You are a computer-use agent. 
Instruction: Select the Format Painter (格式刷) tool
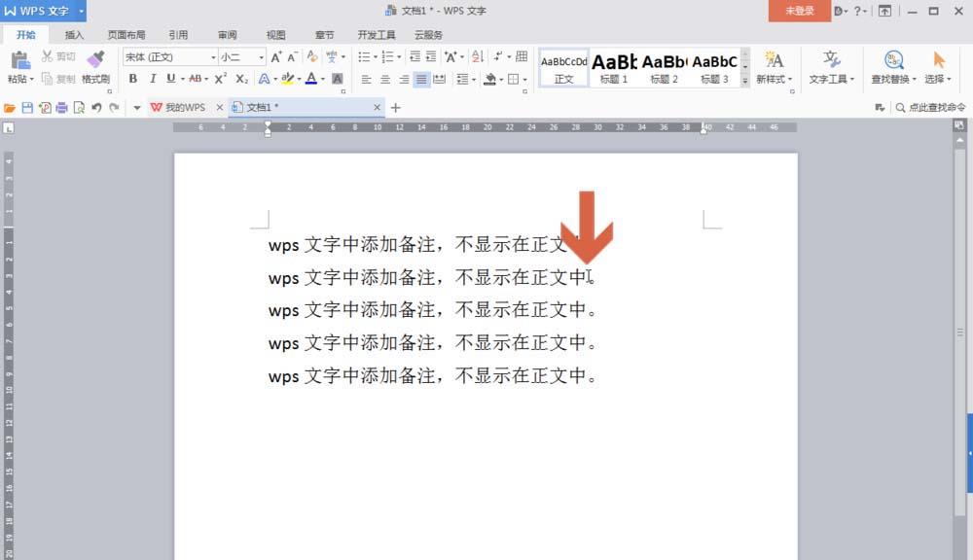[x=96, y=65]
